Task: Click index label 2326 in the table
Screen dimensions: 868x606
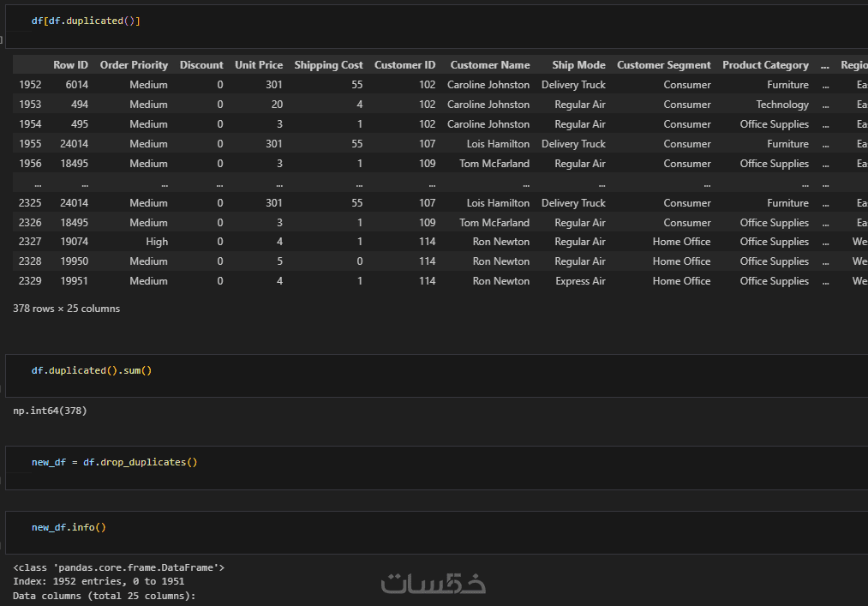Action: (30, 222)
